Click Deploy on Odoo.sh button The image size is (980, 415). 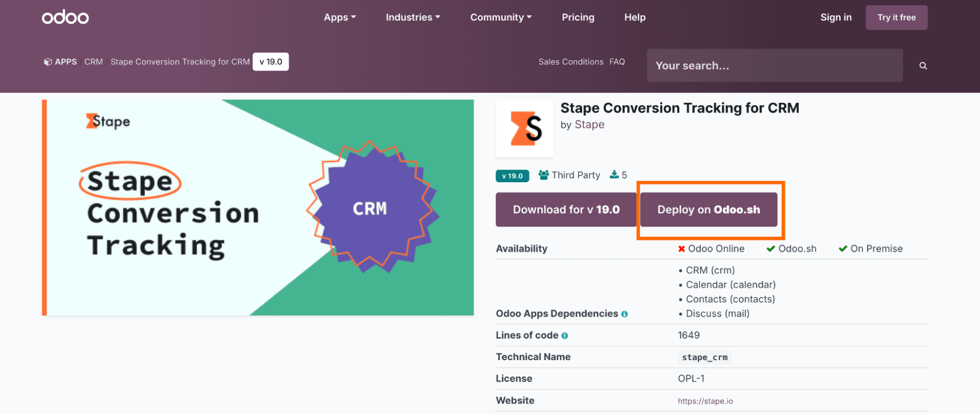point(708,210)
